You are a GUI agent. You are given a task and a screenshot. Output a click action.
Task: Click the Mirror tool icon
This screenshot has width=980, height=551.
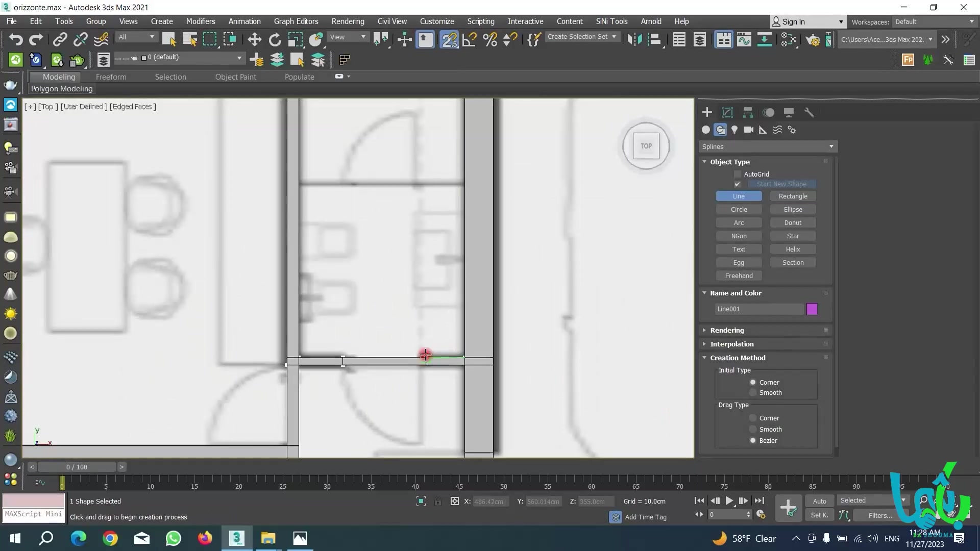634,39
